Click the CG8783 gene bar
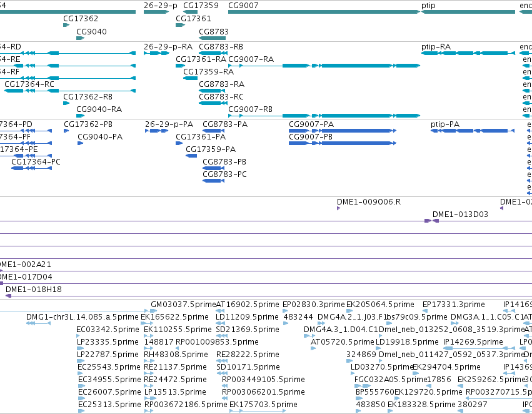 tap(212, 38)
